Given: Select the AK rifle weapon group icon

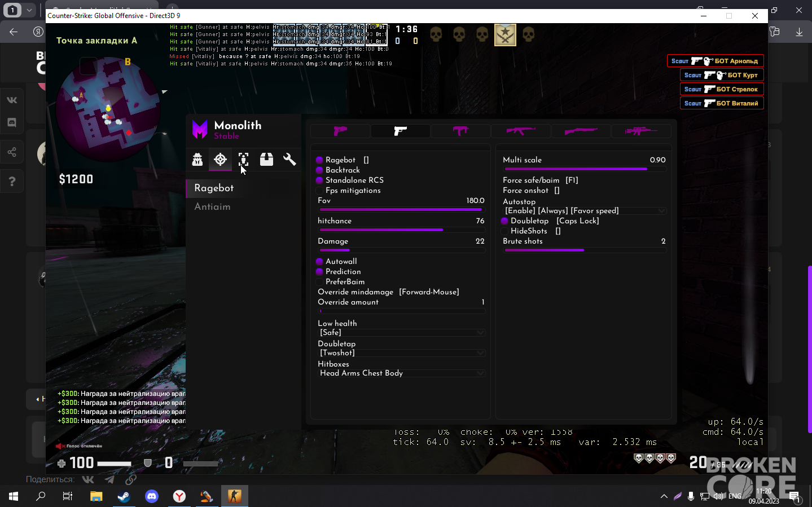Looking at the screenshot, I should tap(521, 131).
